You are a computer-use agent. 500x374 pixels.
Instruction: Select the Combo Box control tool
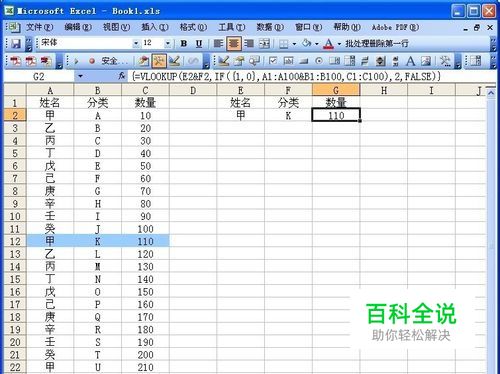(x=350, y=61)
